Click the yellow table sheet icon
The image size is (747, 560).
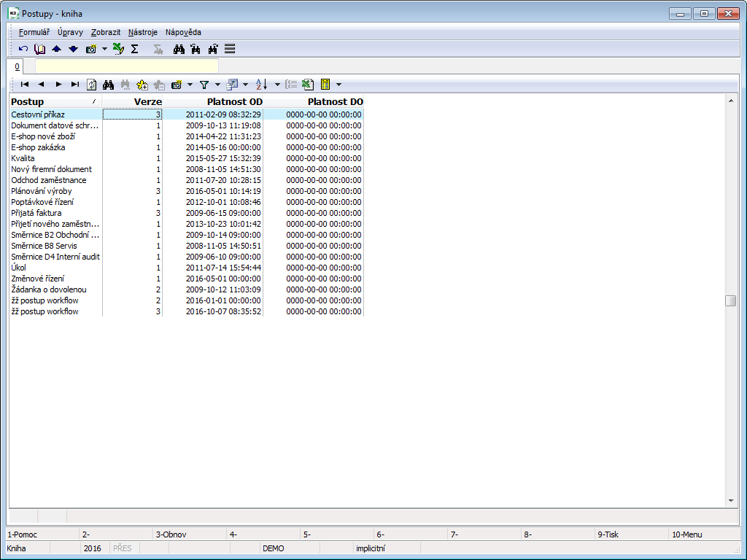pyautogui.click(x=325, y=85)
